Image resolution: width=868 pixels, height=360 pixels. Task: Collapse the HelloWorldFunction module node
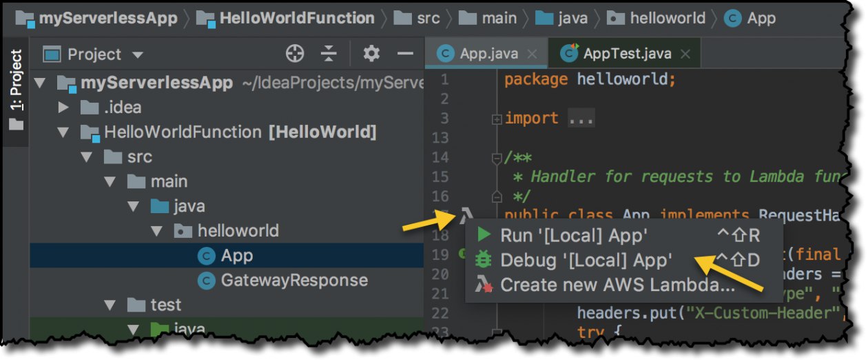click(63, 132)
